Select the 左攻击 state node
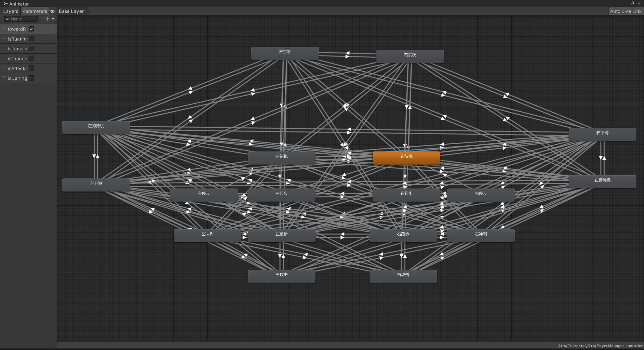Viewport: 644px width, 350px height. (282, 276)
